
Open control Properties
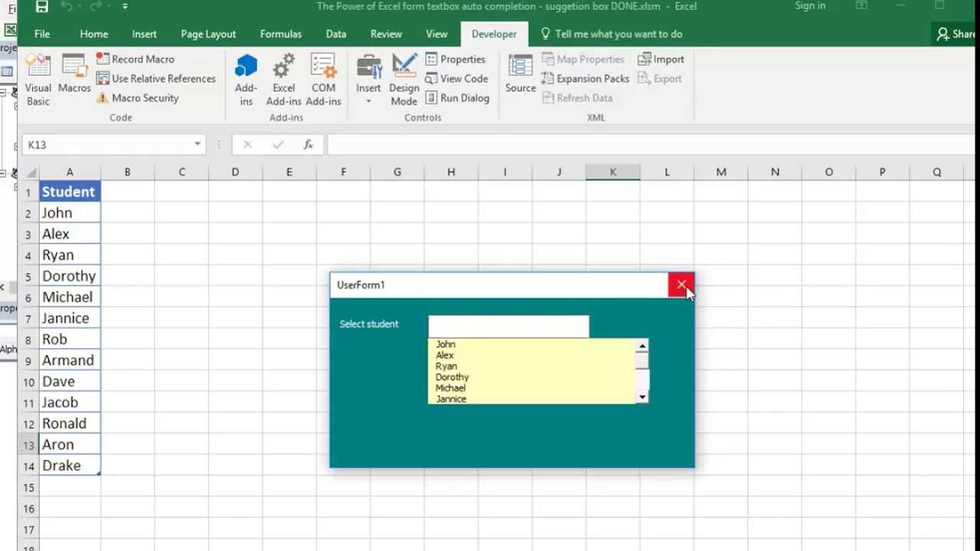point(456,59)
